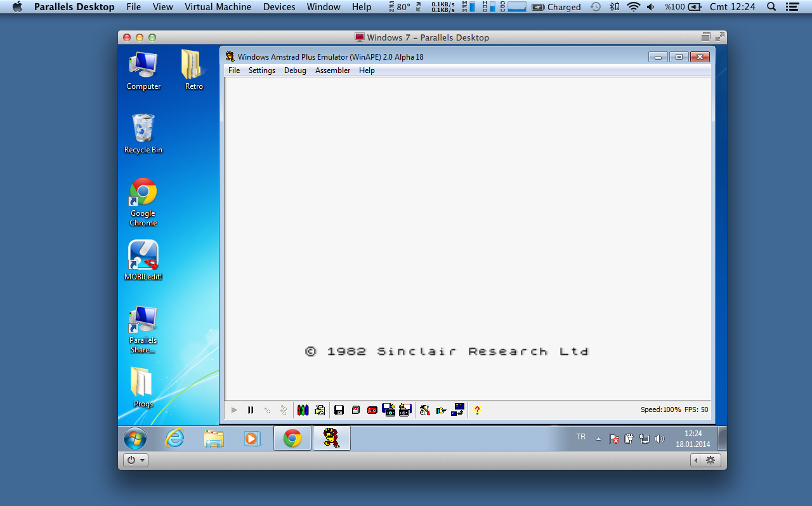Open the Devices menu in menu bar
812x506 pixels.
pos(279,7)
